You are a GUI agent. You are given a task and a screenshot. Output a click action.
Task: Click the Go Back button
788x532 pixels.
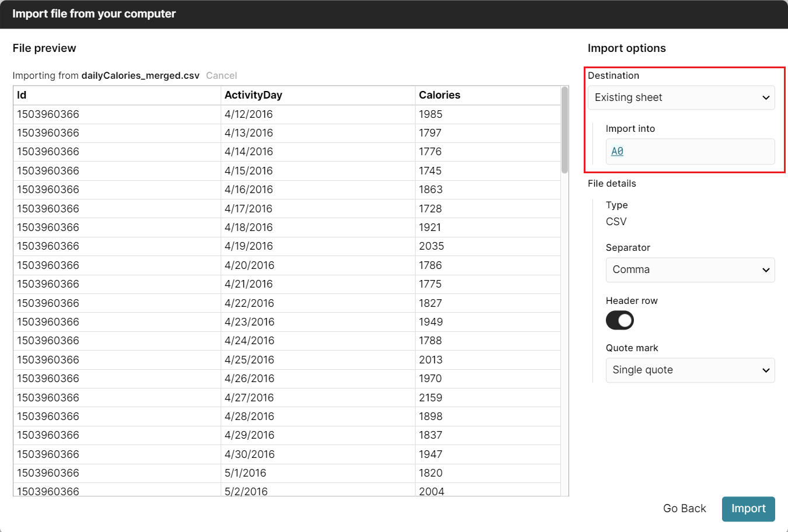(684, 509)
